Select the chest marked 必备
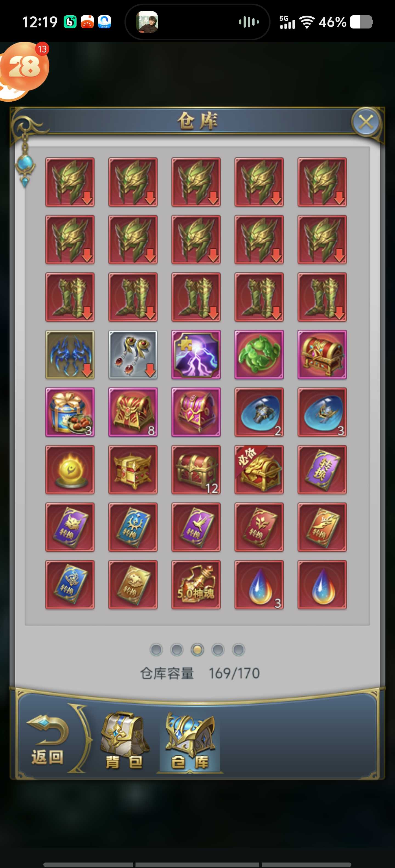This screenshot has height=868, width=395. 259,470
